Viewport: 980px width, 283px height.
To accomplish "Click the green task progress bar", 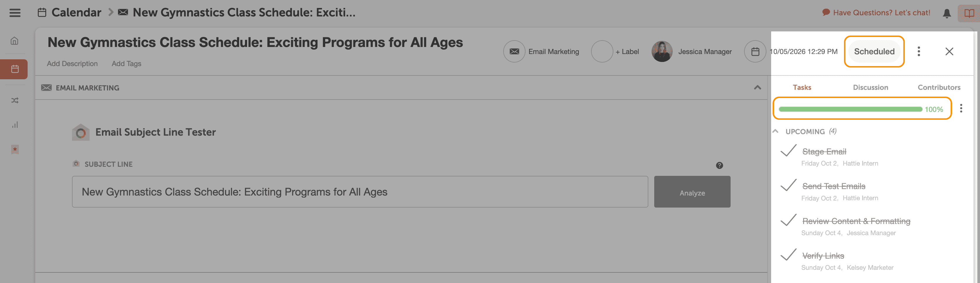I will click(850, 110).
